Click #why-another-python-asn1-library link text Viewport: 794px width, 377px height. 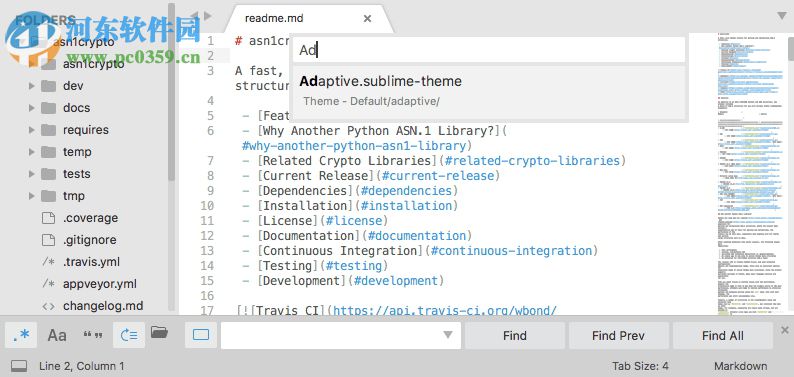(x=354, y=146)
